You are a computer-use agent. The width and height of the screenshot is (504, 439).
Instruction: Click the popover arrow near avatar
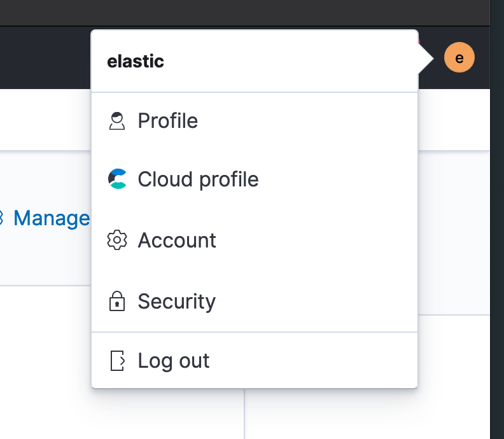coord(426,59)
